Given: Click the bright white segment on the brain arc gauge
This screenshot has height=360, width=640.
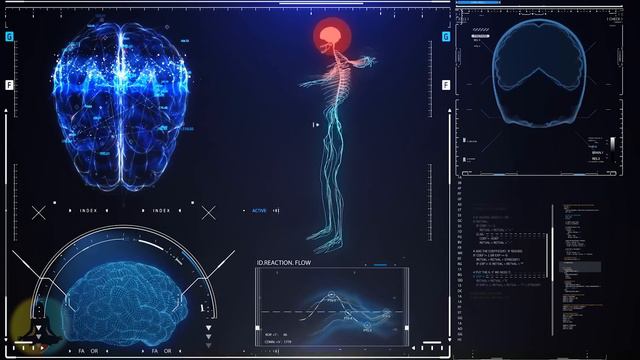Looking at the screenshot, I should tap(151, 244).
